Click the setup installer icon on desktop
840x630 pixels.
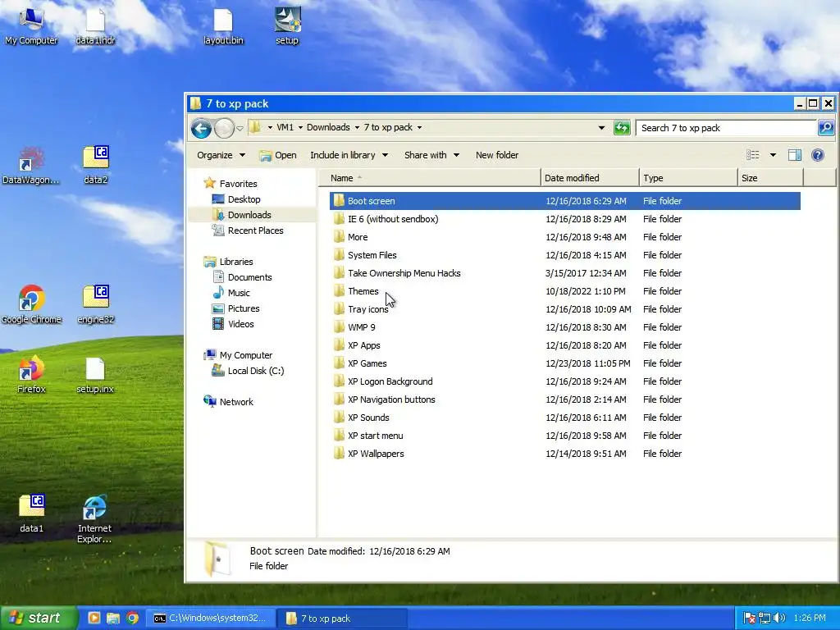tap(287, 25)
